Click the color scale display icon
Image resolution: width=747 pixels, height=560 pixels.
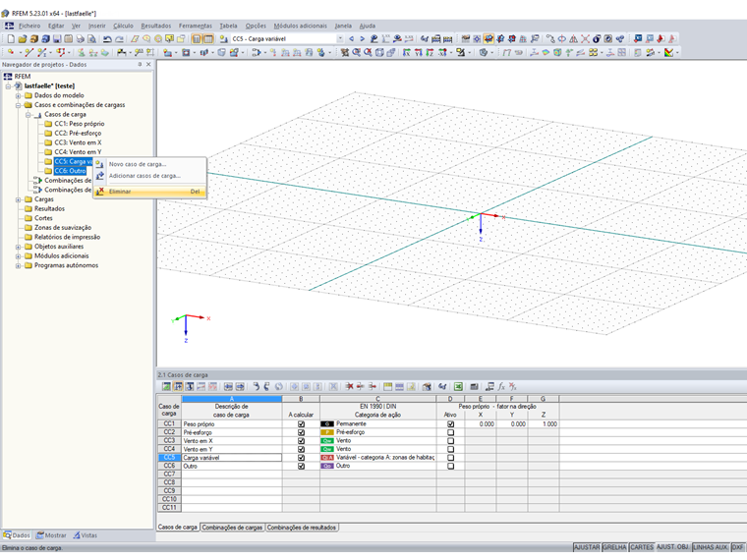point(668,52)
